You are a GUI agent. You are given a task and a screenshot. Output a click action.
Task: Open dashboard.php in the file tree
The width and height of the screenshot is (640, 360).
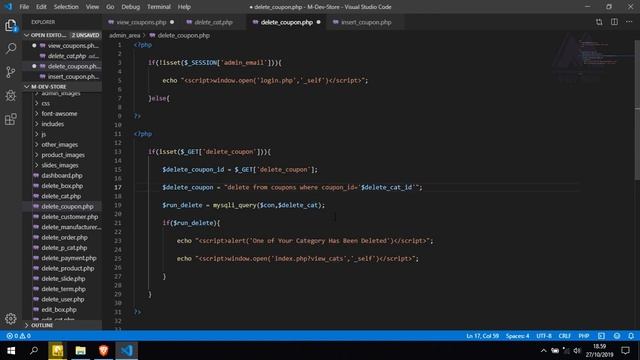coord(62,176)
